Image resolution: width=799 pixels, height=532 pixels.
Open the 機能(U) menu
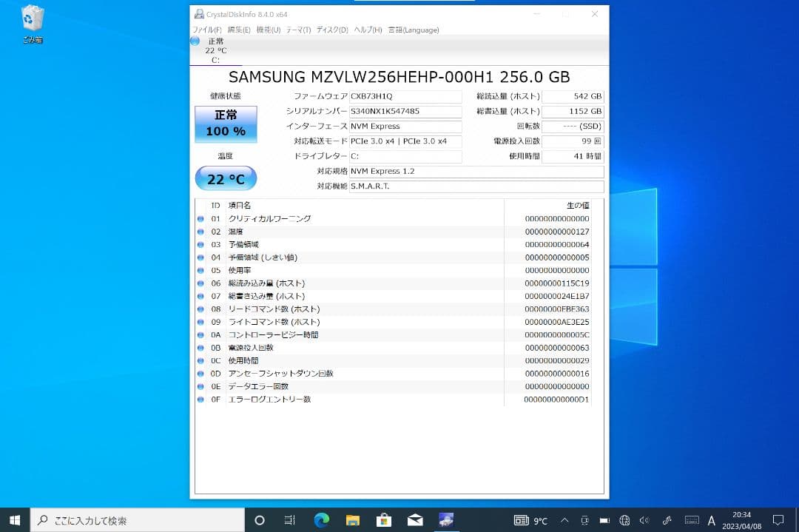point(269,30)
